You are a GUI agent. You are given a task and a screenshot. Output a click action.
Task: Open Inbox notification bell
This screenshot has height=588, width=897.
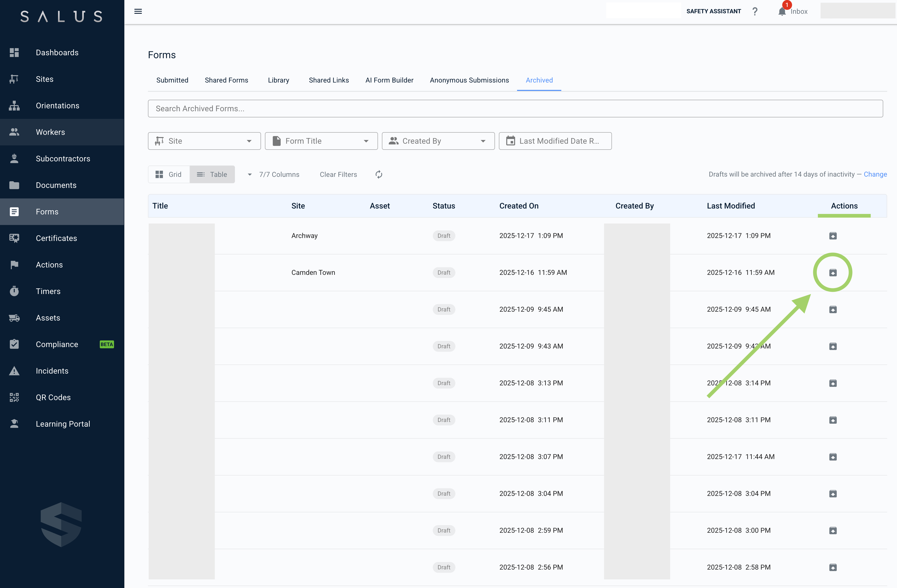(782, 12)
